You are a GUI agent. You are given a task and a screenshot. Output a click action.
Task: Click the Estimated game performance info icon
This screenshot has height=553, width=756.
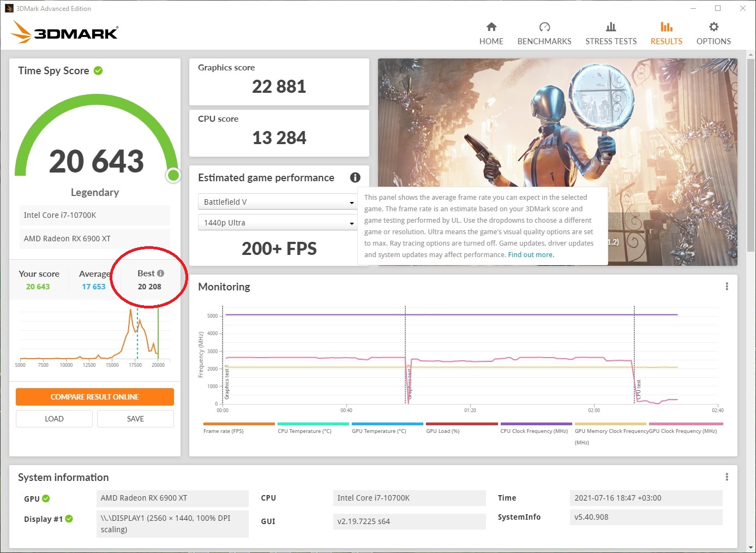click(355, 177)
